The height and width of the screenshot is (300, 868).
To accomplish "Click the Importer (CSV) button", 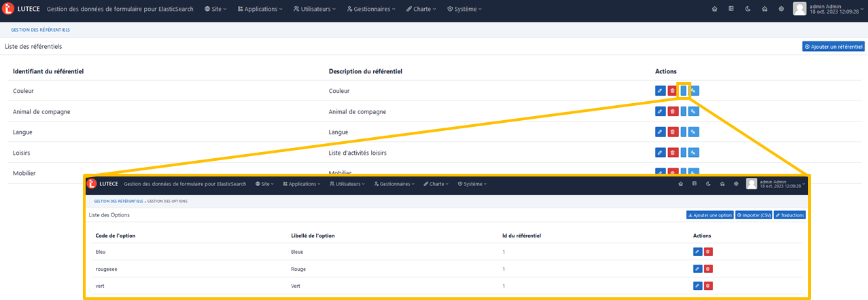I will [x=753, y=215].
